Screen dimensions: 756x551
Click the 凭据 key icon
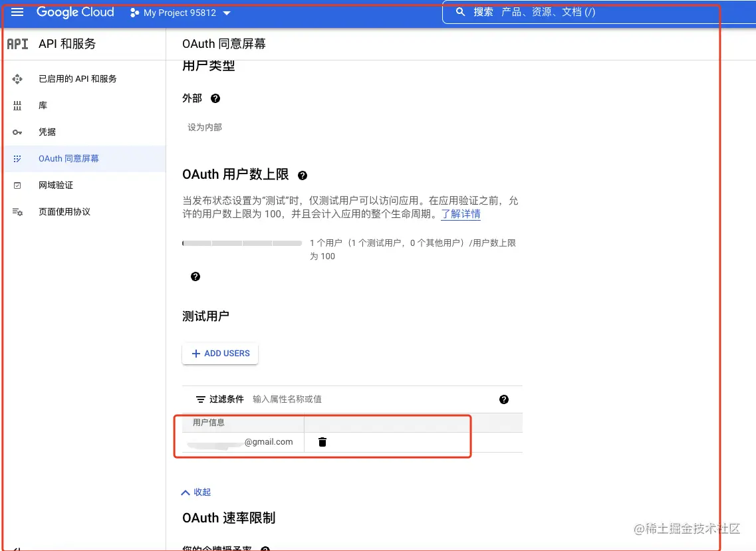tap(17, 132)
